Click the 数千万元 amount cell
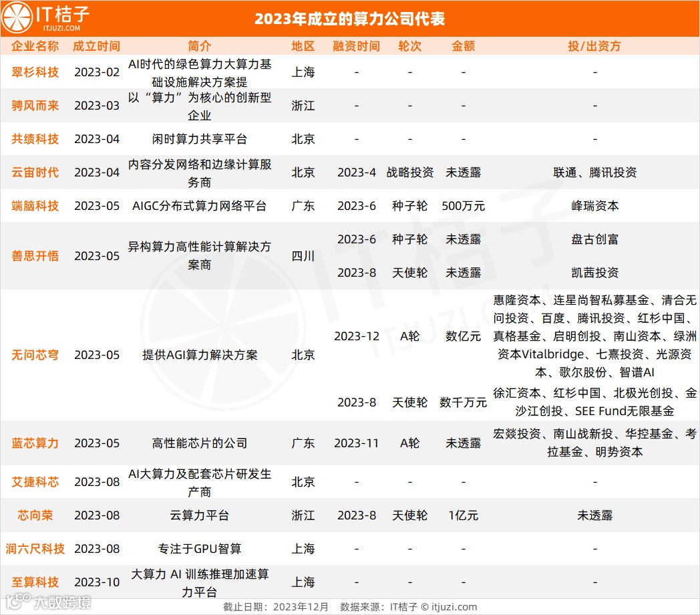Screen dimensions: 700x615 coord(463,402)
